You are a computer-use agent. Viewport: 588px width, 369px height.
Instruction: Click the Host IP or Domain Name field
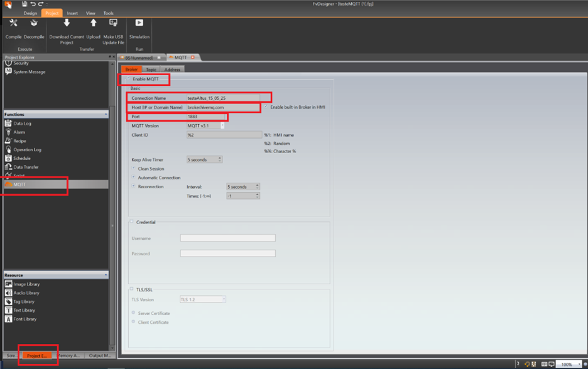[x=223, y=107]
